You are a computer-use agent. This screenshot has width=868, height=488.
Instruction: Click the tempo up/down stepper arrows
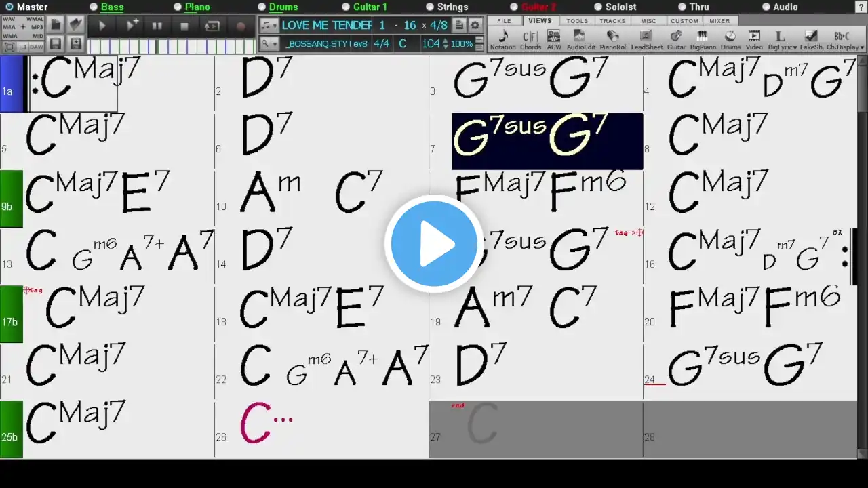tap(445, 44)
